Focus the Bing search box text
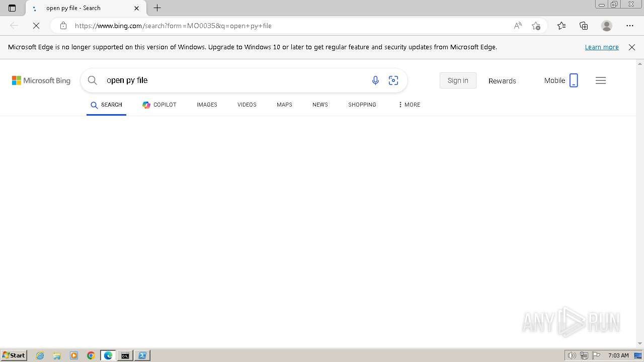644x362 pixels. (x=127, y=80)
